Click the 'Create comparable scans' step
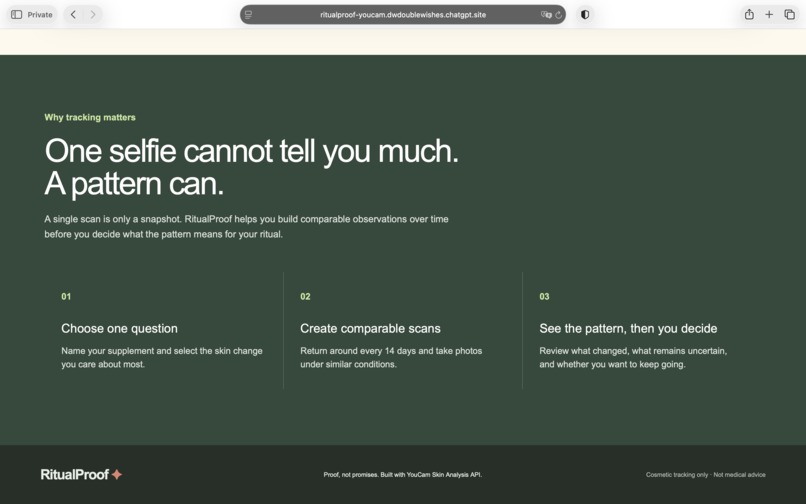Viewport: 806px width, 504px height. (370, 328)
